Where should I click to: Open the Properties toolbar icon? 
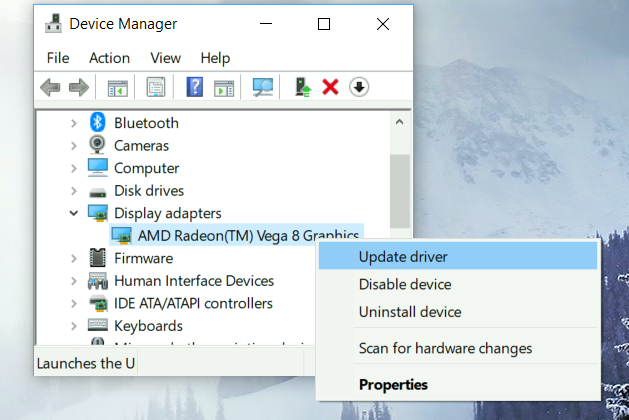point(156,87)
